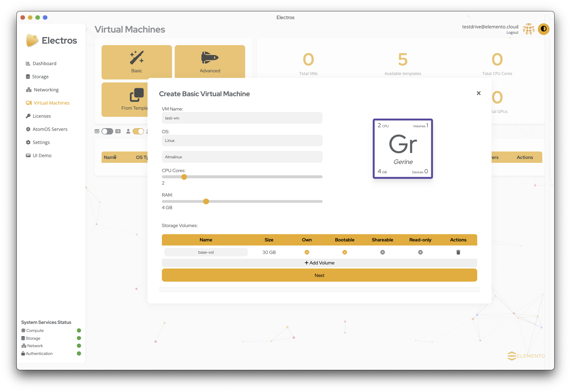Click the 30 GB size cell
Image resolution: width=571 pixels, height=392 pixels.
(x=269, y=252)
